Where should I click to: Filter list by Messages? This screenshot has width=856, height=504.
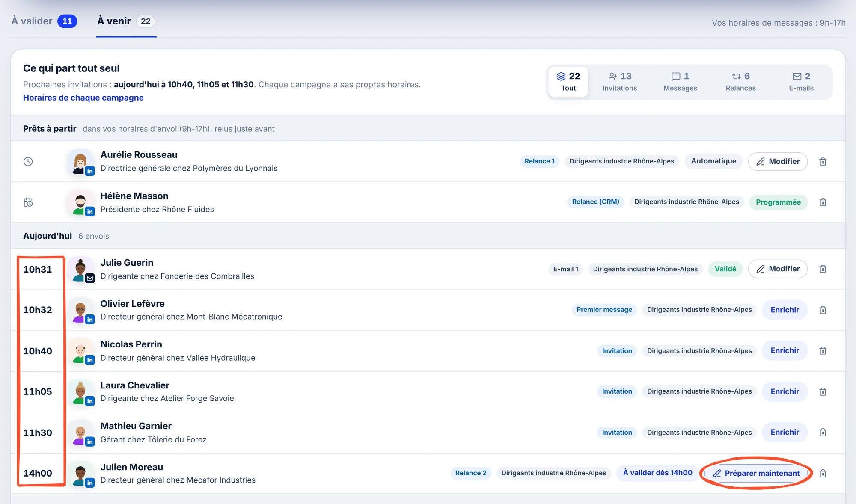pos(680,82)
